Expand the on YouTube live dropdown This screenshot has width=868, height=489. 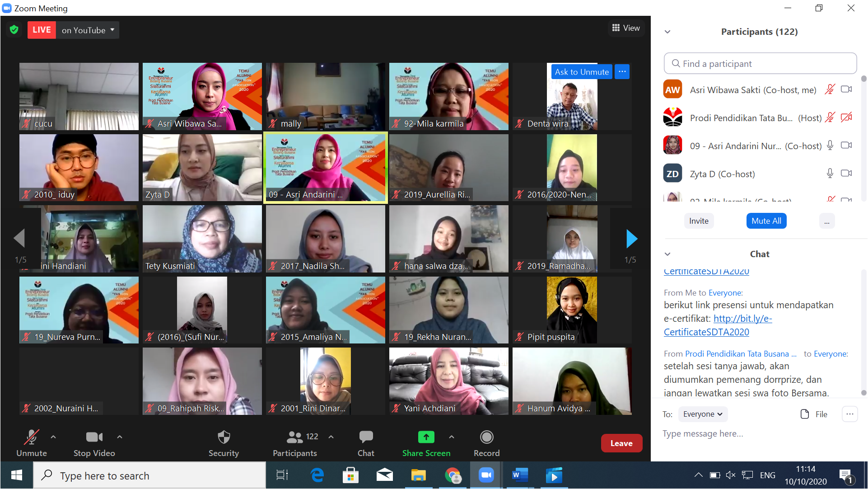coord(112,30)
